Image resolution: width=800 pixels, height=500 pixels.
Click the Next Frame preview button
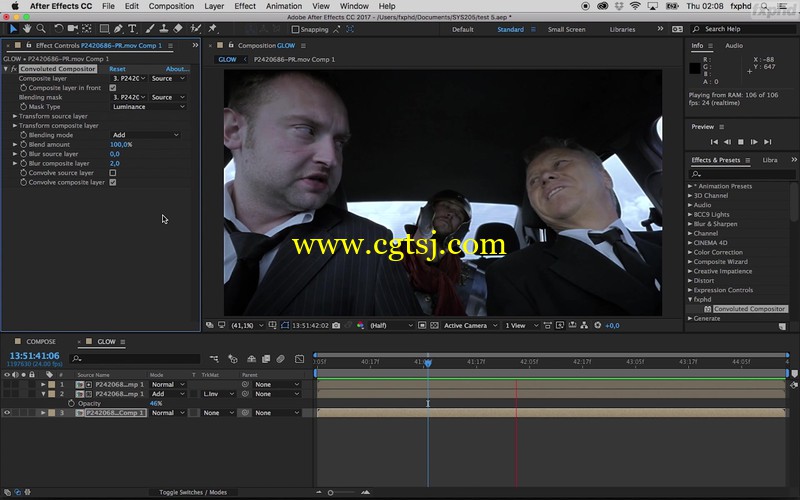coord(754,142)
